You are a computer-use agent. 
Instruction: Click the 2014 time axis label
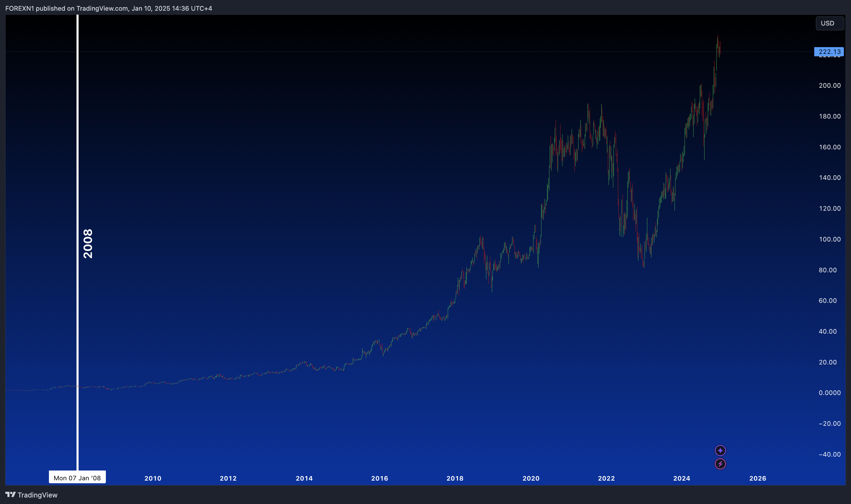[304, 478]
